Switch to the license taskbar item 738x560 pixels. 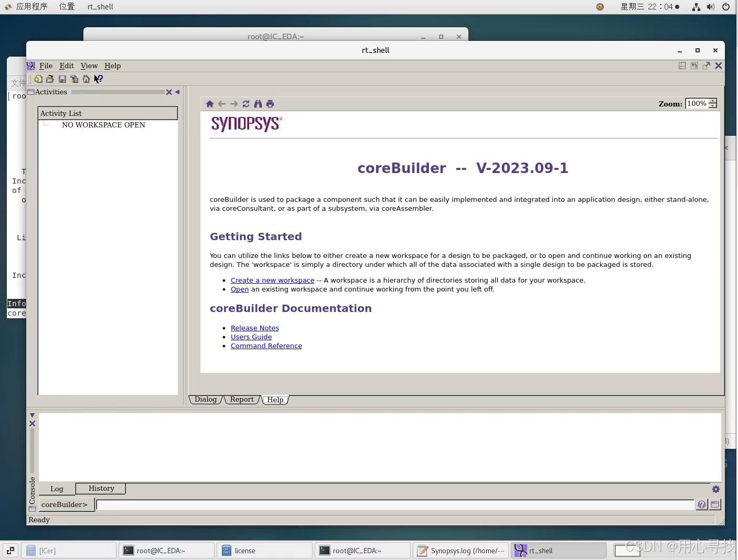[x=264, y=551]
